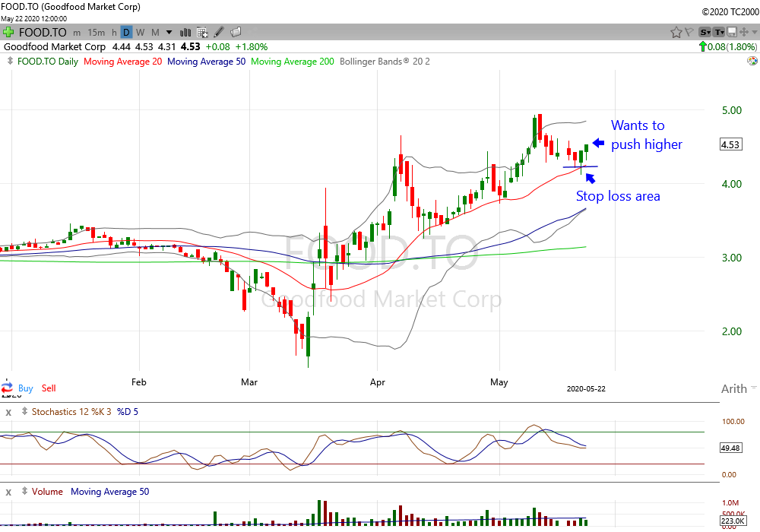Switch to the Monthly (M) time frame
Screen dimensions: 760x532
(155, 33)
